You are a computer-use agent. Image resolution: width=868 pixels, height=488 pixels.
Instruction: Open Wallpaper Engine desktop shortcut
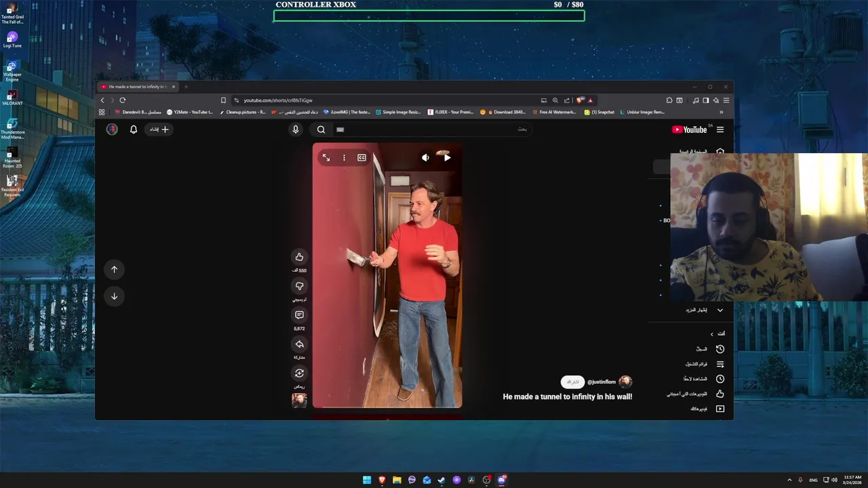click(x=12, y=70)
